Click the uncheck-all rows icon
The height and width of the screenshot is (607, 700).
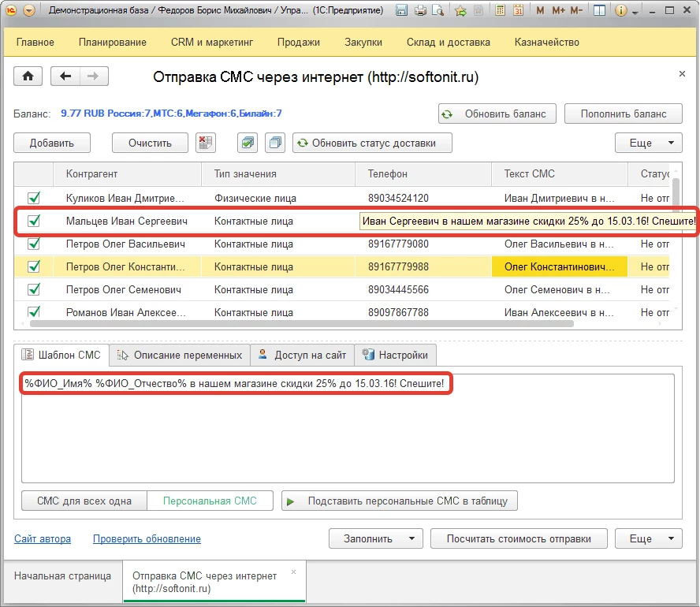[x=274, y=143]
